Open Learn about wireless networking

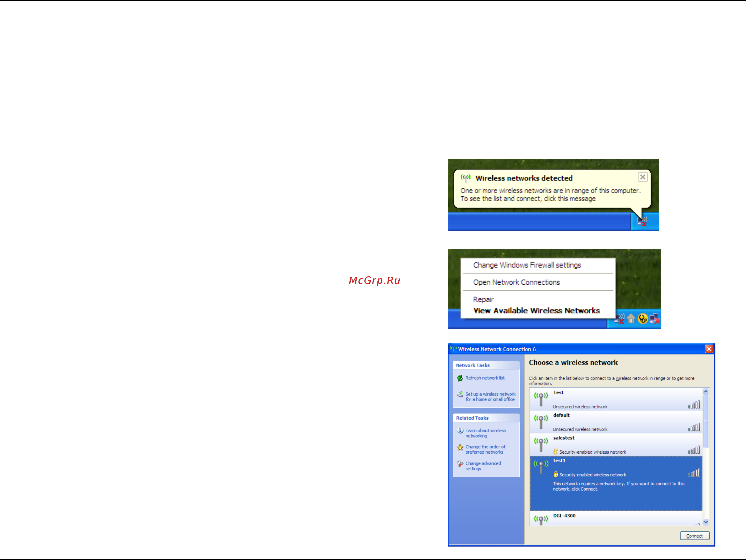pyautogui.click(x=486, y=433)
